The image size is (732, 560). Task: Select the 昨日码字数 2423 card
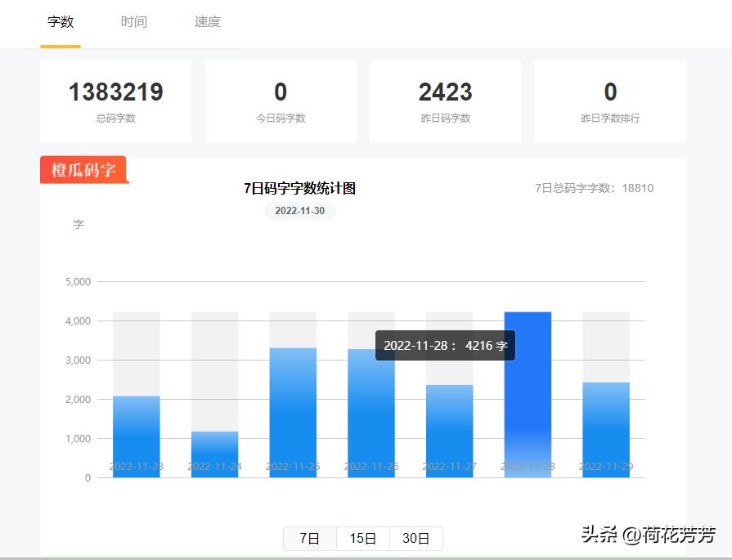[445, 101]
